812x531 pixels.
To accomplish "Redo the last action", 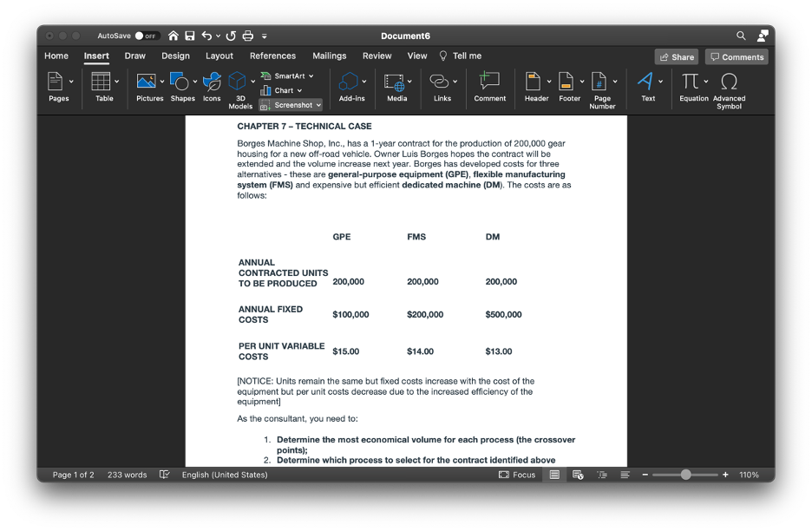I will pos(231,36).
